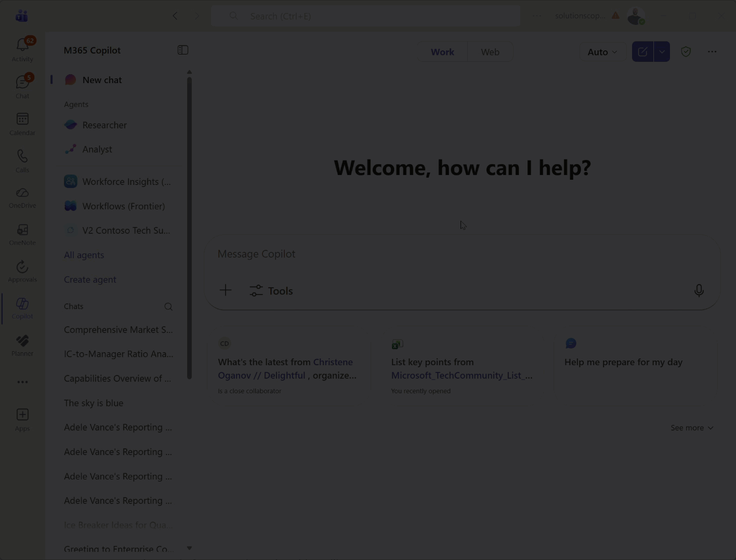The height and width of the screenshot is (560, 736).
Task: Click the sidebar vertical scrollbar thumb
Action: [x=189, y=228]
